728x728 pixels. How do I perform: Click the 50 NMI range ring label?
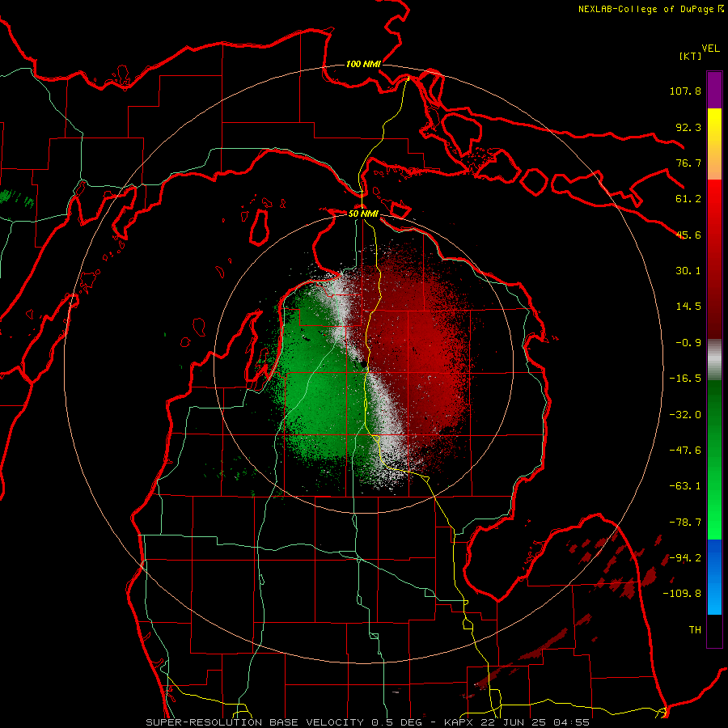point(363,214)
